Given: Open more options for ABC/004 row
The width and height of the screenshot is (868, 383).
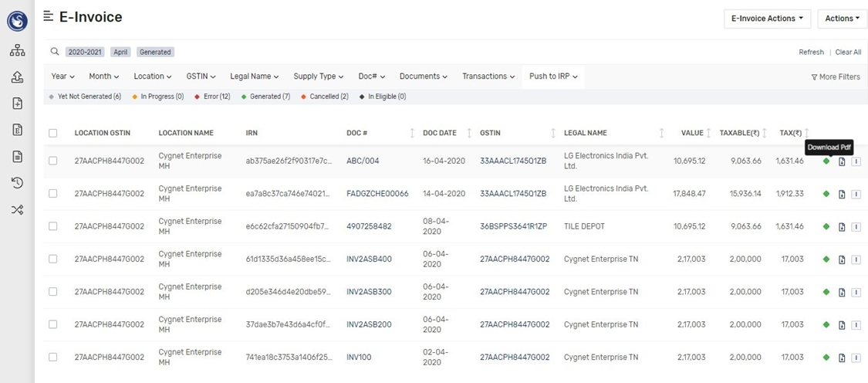Looking at the screenshot, I should pos(856,161).
